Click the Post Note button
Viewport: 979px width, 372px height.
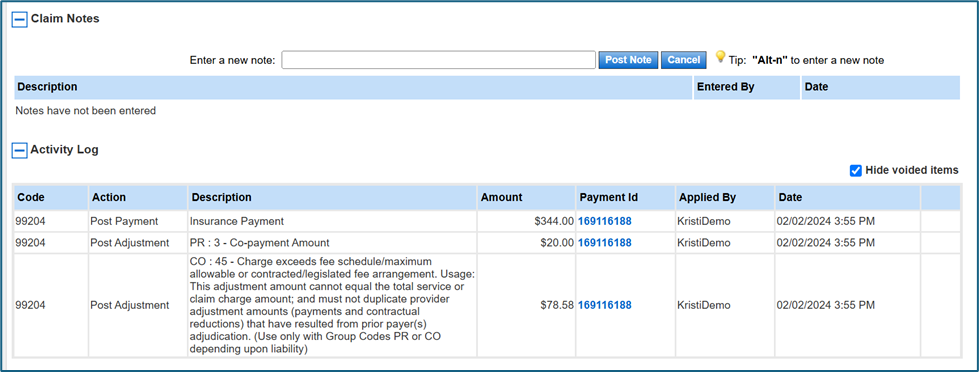pyautogui.click(x=628, y=60)
